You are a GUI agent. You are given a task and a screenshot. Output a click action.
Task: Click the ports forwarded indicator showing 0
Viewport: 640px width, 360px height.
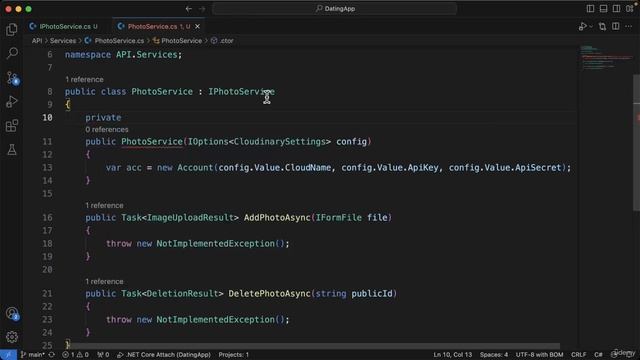pos(103,355)
